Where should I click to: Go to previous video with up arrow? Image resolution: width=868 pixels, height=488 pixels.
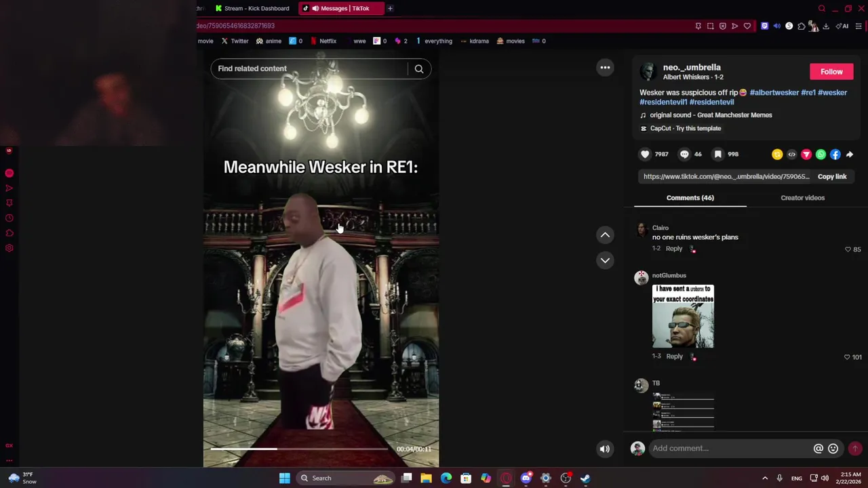[605, 235]
